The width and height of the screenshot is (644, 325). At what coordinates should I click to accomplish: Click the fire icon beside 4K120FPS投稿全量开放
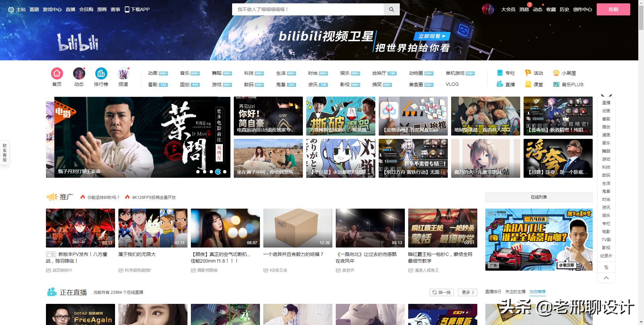click(x=127, y=197)
